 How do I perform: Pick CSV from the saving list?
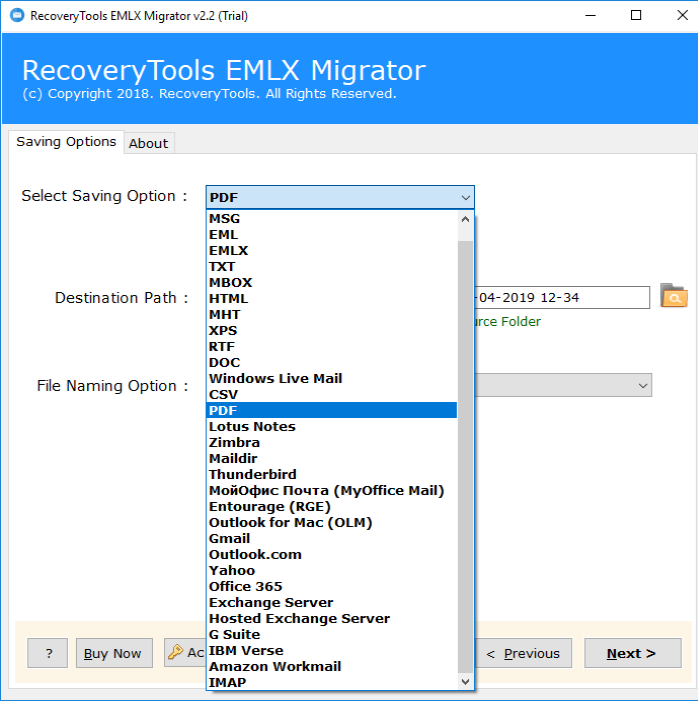tap(331, 395)
